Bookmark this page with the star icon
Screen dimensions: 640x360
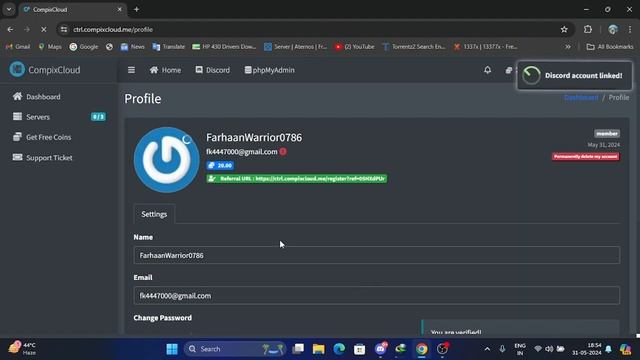564,29
